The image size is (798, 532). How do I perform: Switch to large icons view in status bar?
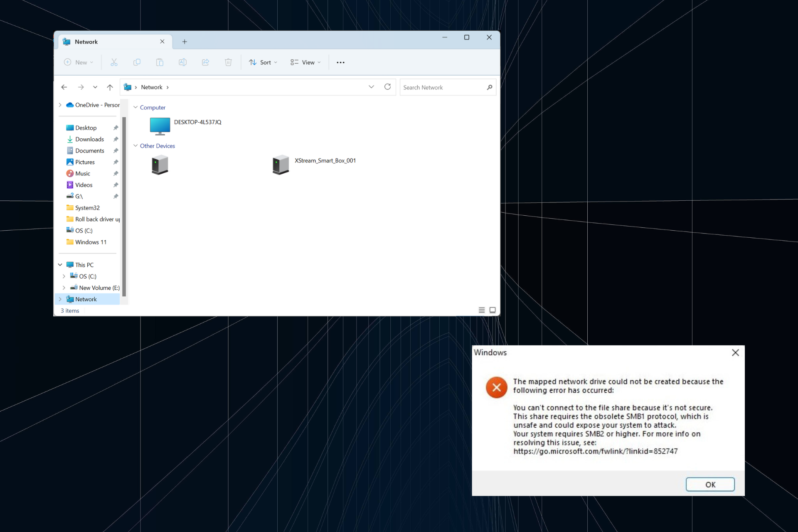coord(493,310)
